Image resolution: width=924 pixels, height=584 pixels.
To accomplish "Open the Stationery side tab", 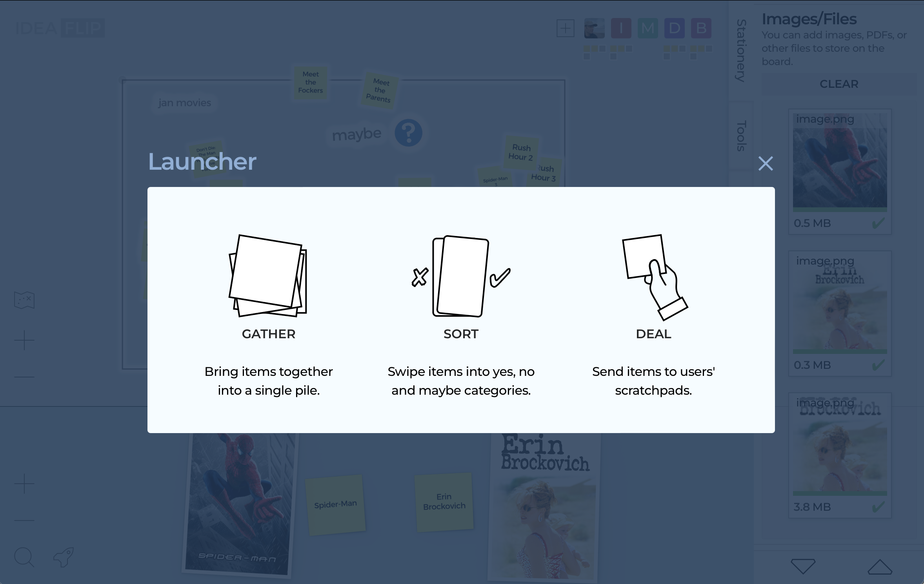I will click(x=741, y=51).
